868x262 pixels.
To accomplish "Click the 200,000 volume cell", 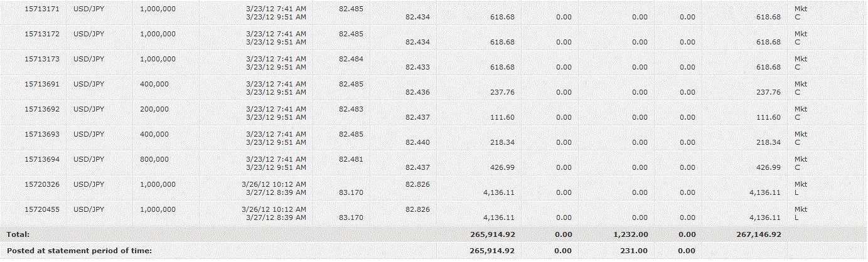I will (x=154, y=109).
